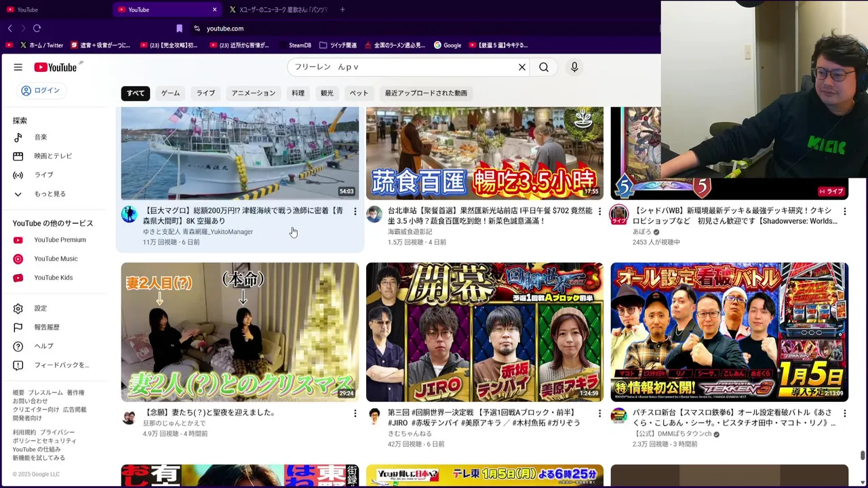Open options menu for 巨大マグロ video
The image size is (868, 488).
[x=355, y=212]
